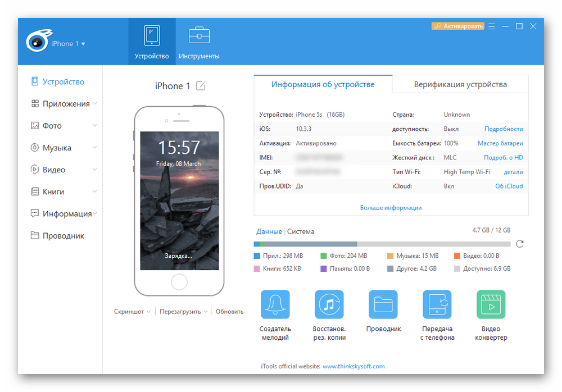This screenshot has height=392, width=562.
Task: Click the iOS version '10.3.3'
Action: (303, 129)
